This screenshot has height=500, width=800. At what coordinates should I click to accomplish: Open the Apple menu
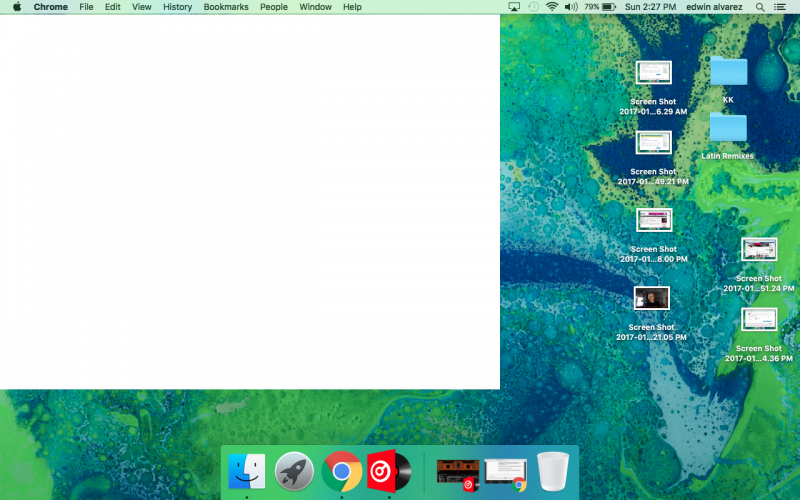17,7
